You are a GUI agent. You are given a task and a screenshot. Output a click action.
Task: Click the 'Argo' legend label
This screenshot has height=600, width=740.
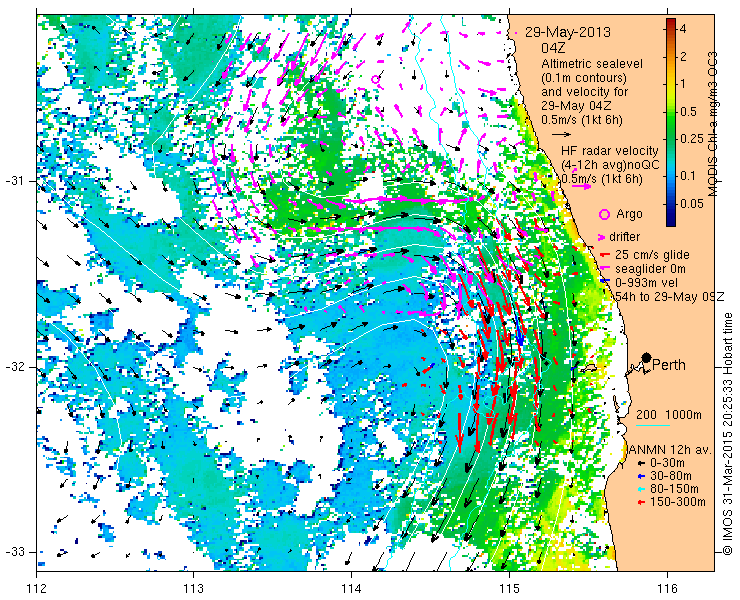tap(629, 214)
